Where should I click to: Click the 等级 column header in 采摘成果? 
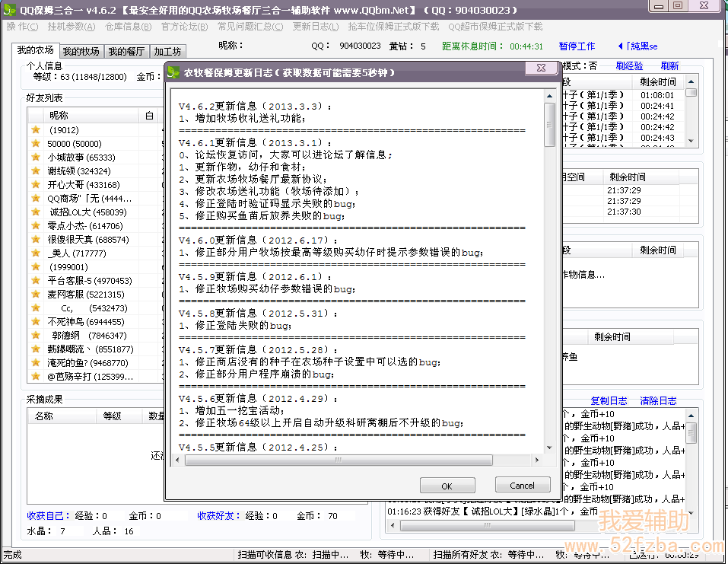119,416
